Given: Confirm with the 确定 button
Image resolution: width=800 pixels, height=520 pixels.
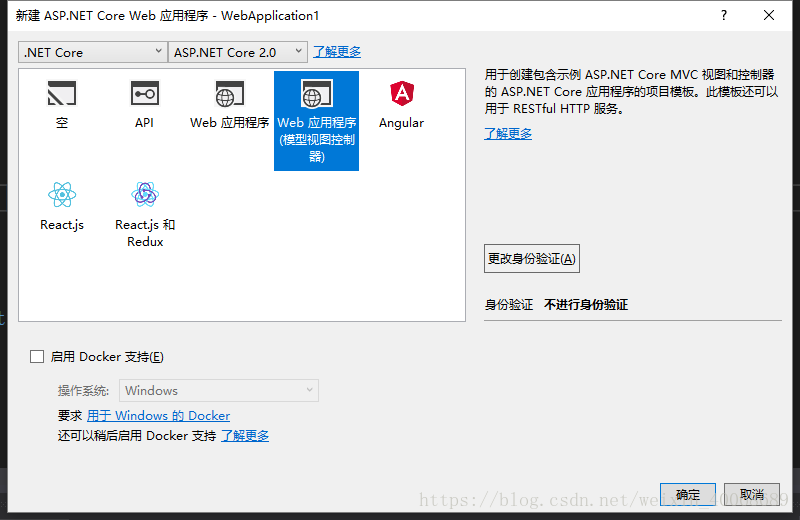Looking at the screenshot, I should (688, 494).
